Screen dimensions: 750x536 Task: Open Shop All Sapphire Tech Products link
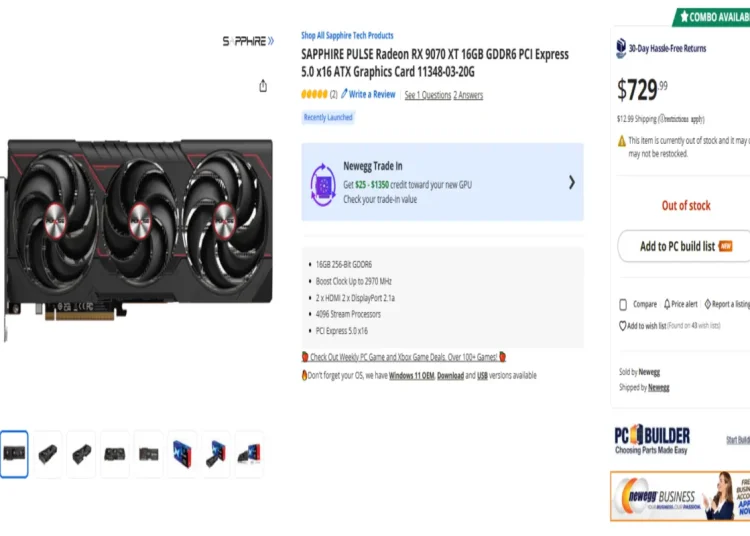[347, 35]
